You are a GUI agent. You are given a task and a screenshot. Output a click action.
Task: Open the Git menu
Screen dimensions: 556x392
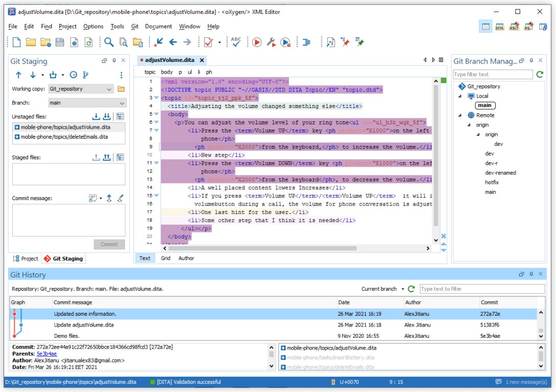pos(135,26)
